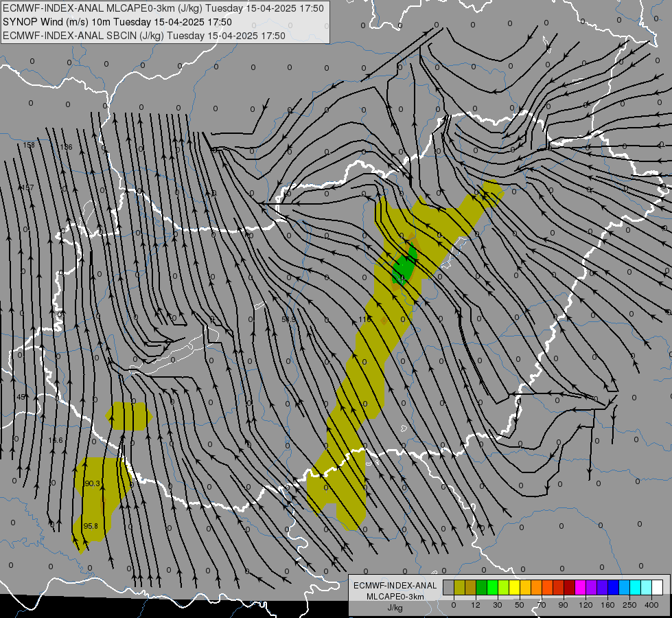Click the legend title 'ECMWF-INDEX-ANAL'
This screenshot has height=618, width=672.
point(395,586)
